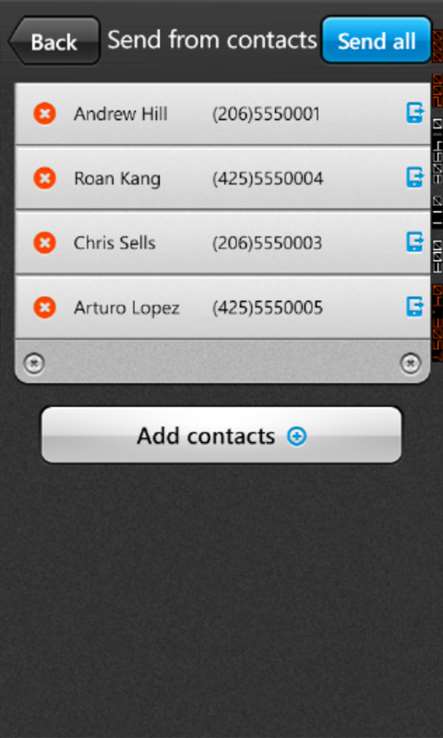
Task: Select Arturo Lopez's name
Action: tap(126, 308)
